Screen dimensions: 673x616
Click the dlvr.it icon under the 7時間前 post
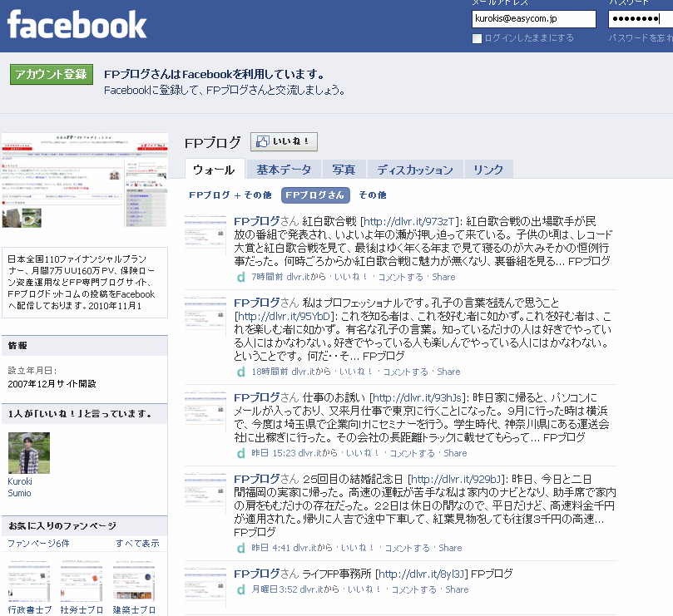241,277
